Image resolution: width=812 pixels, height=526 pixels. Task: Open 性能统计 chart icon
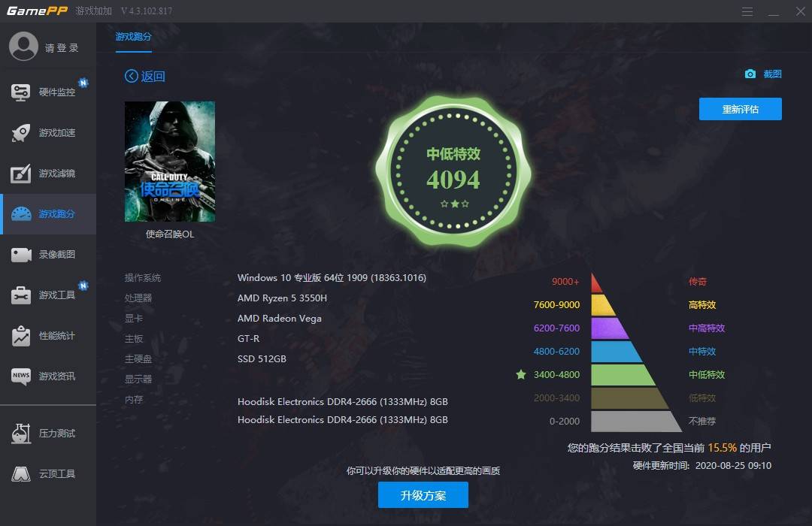(21, 336)
